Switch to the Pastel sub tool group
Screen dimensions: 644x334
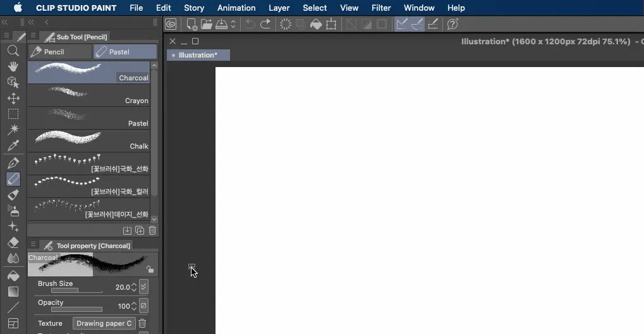(x=125, y=52)
